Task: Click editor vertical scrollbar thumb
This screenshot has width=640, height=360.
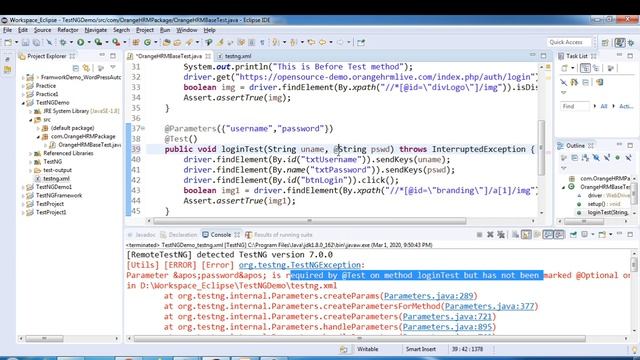Action: [x=542, y=148]
